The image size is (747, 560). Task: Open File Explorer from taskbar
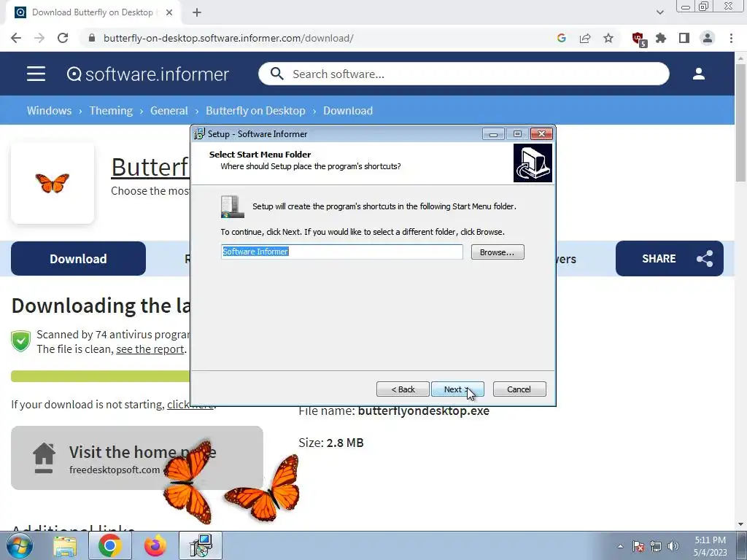(x=65, y=545)
